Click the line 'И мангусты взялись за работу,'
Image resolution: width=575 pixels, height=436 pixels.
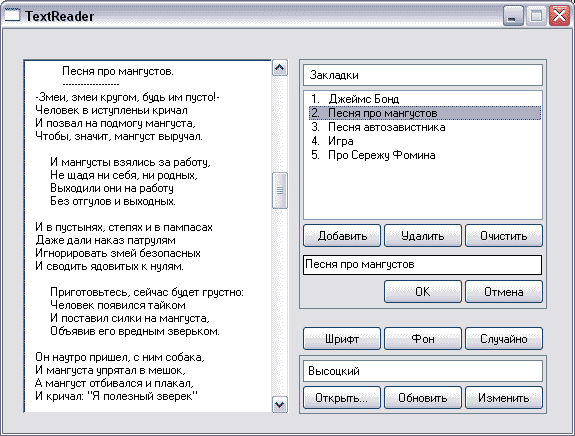click(x=131, y=162)
